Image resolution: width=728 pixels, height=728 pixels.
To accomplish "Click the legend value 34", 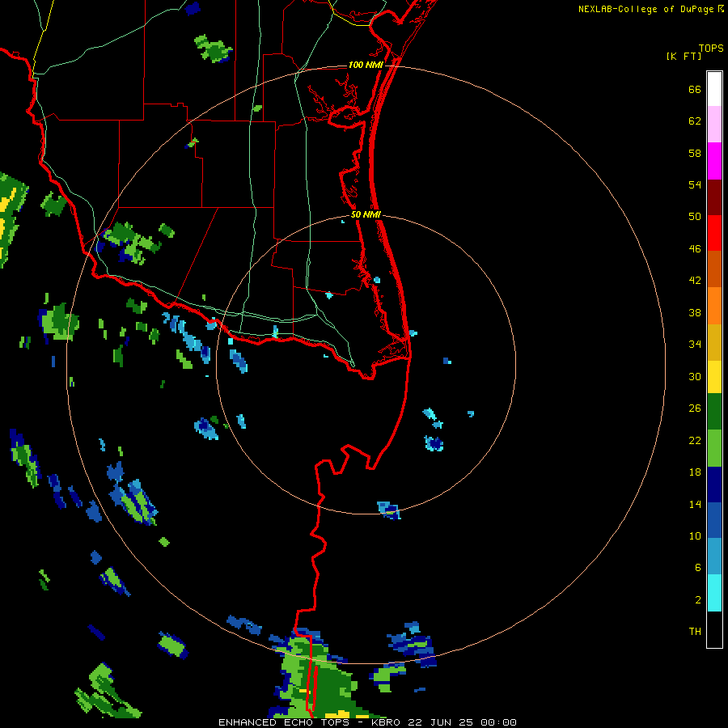I will [x=695, y=345].
